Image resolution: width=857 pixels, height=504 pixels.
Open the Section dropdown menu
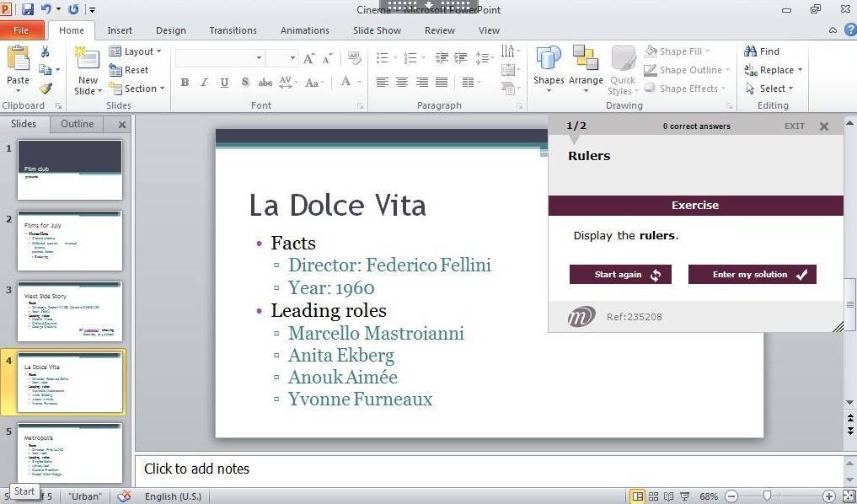[x=137, y=88]
